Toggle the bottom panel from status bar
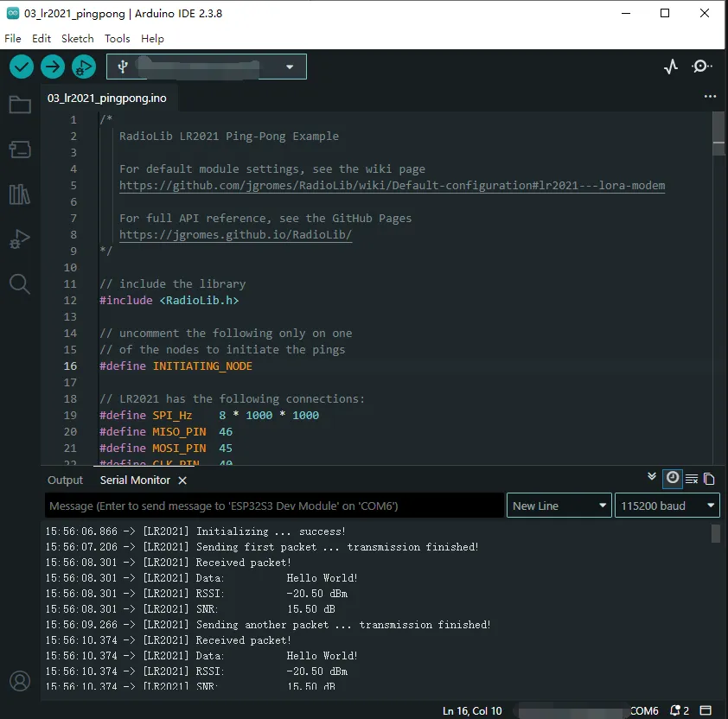Viewport: 728px width, 719px height. point(706,710)
